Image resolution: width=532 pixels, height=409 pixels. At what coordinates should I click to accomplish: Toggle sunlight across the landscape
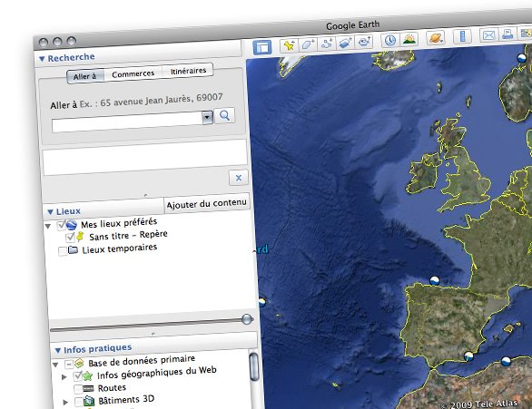click(x=409, y=39)
